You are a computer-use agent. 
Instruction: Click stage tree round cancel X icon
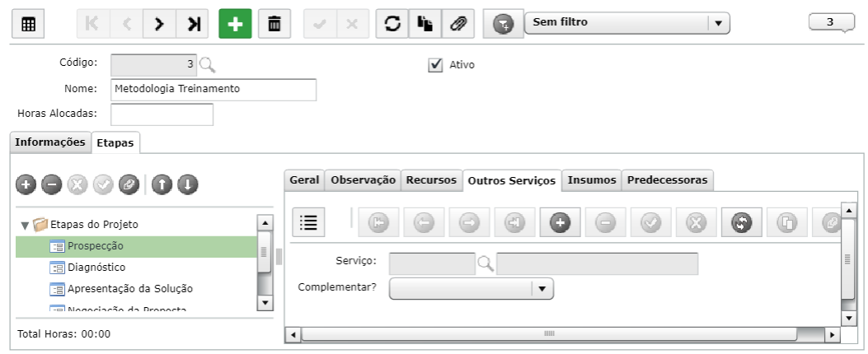pyautogui.click(x=77, y=184)
